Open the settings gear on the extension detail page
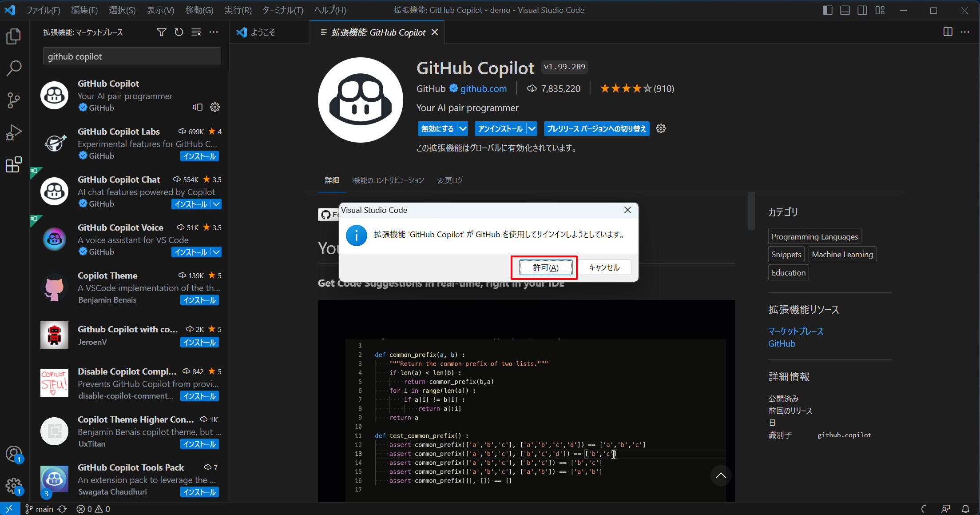 coord(661,128)
